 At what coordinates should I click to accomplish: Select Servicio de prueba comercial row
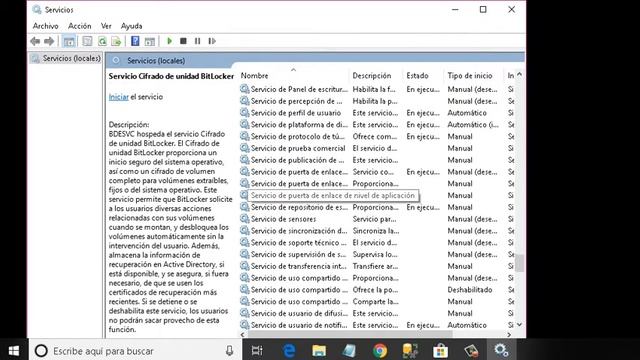pyautogui.click(x=376, y=148)
